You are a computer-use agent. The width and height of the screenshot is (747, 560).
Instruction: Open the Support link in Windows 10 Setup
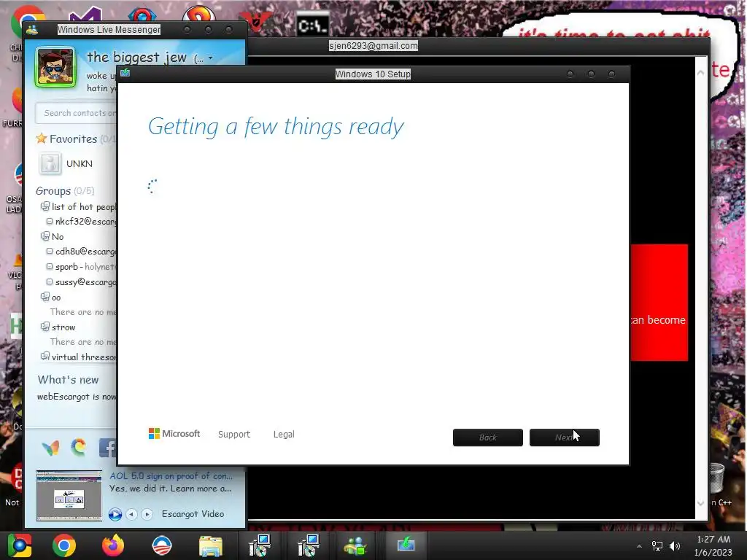(x=234, y=435)
